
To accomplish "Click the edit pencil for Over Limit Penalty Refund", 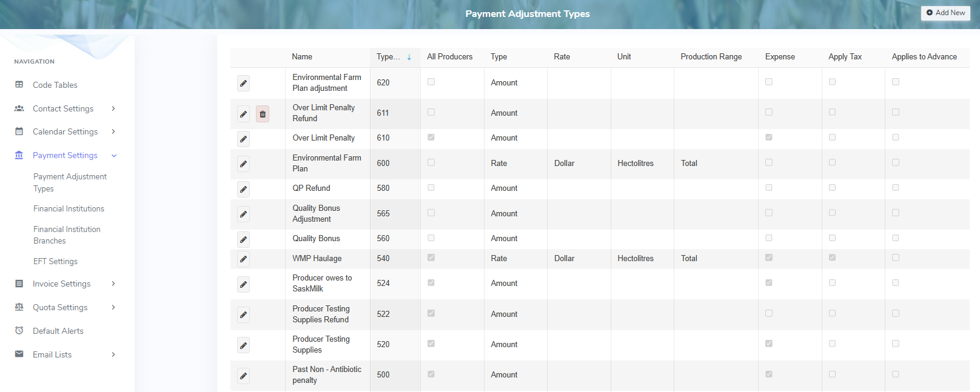I will pyautogui.click(x=243, y=114).
